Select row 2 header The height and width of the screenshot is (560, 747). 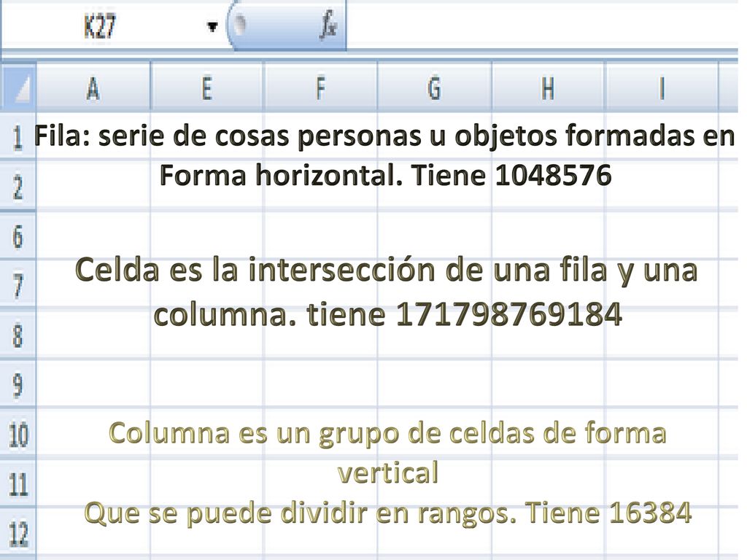click(18, 184)
